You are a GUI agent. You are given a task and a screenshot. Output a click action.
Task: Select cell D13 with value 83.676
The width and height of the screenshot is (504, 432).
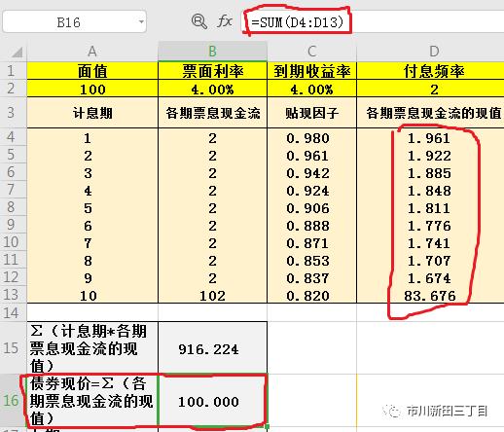(x=430, y=295)
